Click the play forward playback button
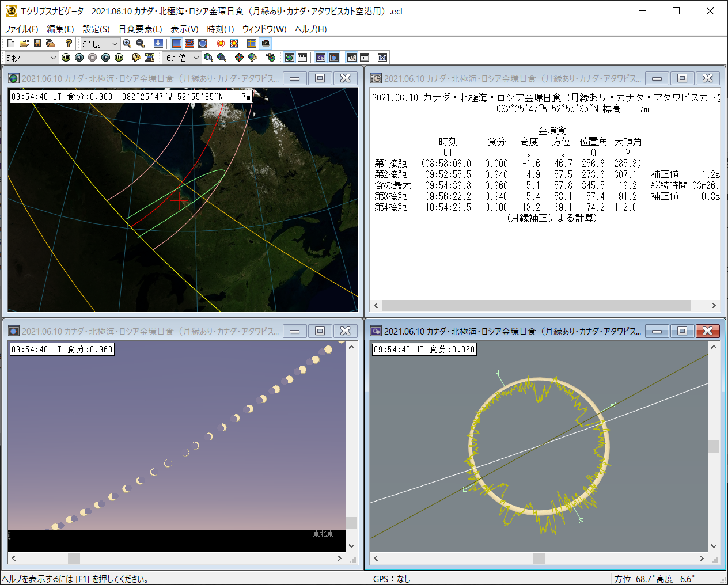 coord(105,58)
